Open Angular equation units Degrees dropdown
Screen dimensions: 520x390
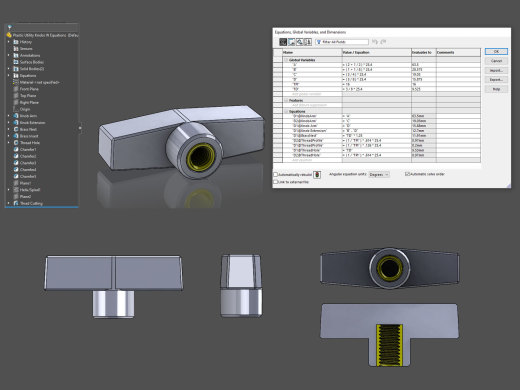[379, 175]
